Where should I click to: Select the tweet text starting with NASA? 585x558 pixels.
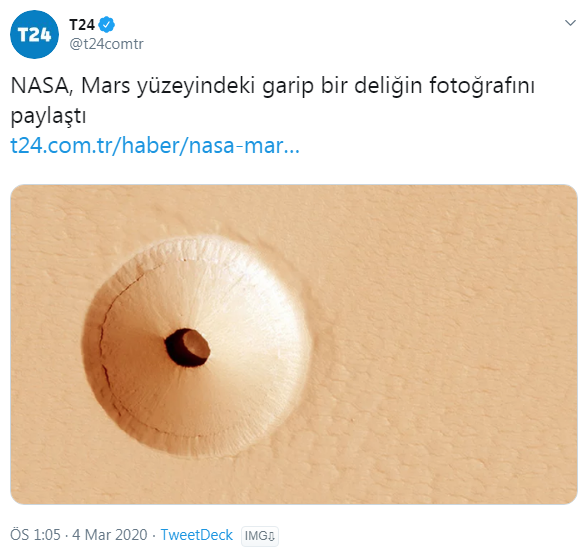272,101
